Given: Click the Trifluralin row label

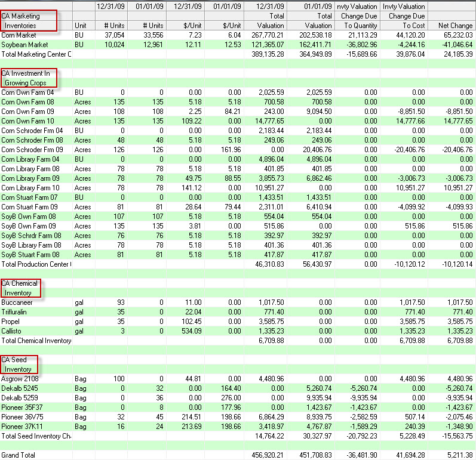Looking at the screenshot, I should point(15,312).
